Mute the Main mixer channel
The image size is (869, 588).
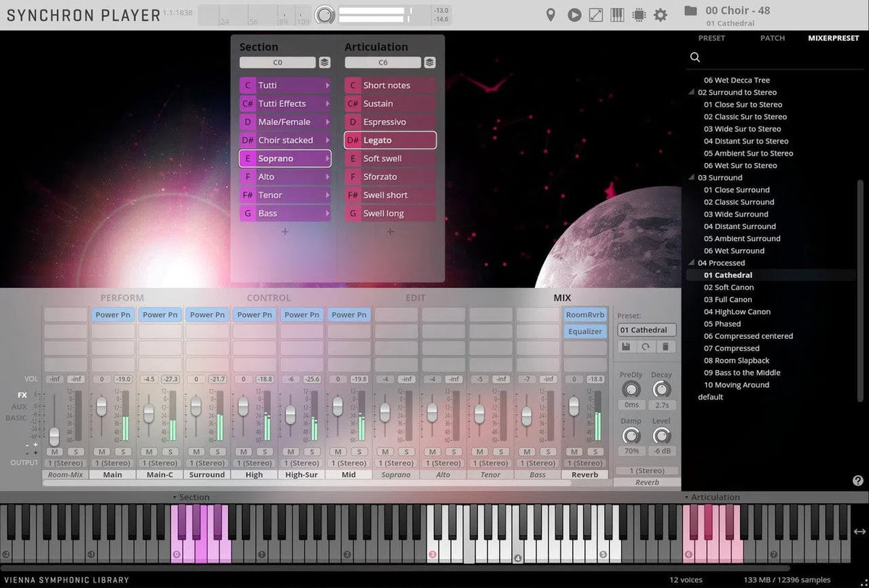[x=101, y=452]
